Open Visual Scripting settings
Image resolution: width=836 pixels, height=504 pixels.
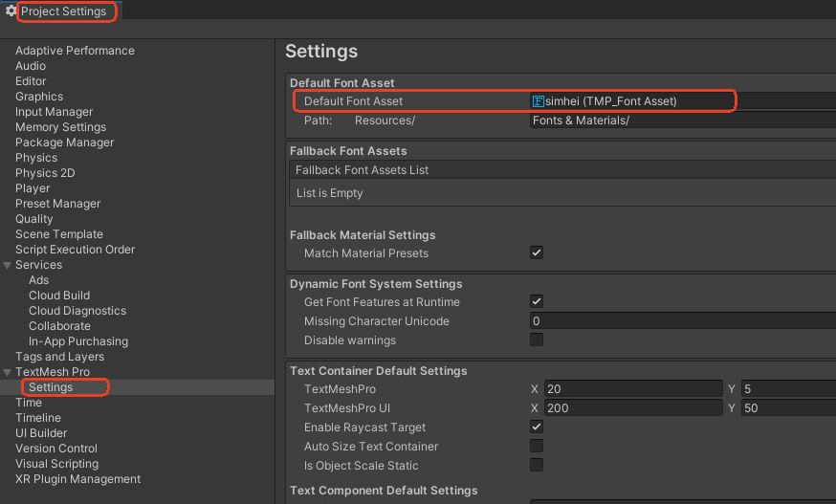point(56,464)
